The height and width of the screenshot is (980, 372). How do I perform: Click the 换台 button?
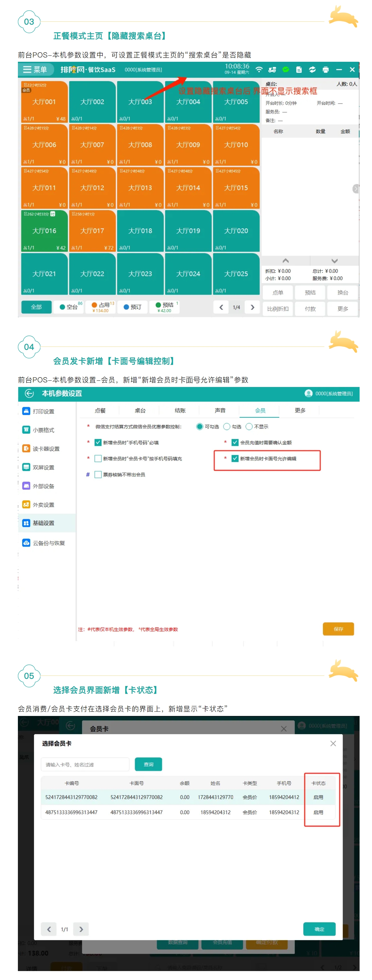[343, 293]
